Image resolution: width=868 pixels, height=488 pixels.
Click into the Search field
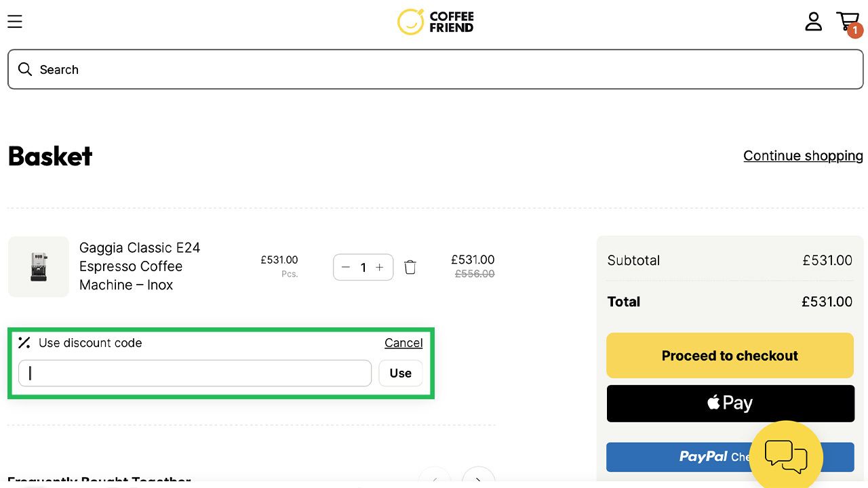pyautogui.click(x=435, y=69)
